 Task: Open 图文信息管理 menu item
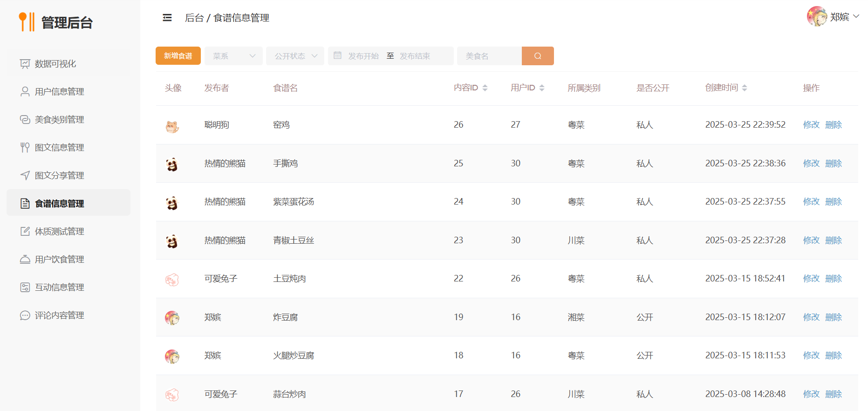pyautogui.click(x=68, y=148)
